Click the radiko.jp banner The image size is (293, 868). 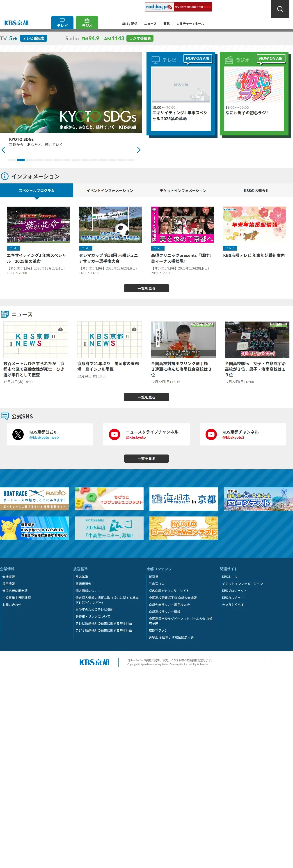click(x=178, y=7)
